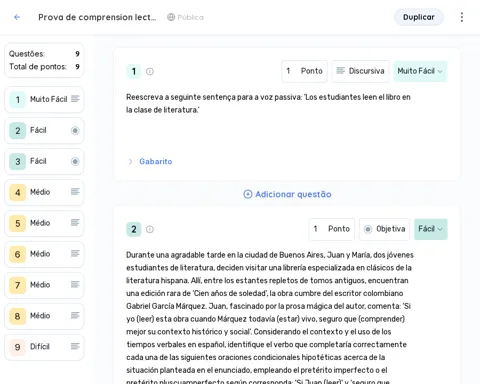480x384 pixels.
Task: Click the discursive icon on sidebar item 6
Action: (75, 254)
